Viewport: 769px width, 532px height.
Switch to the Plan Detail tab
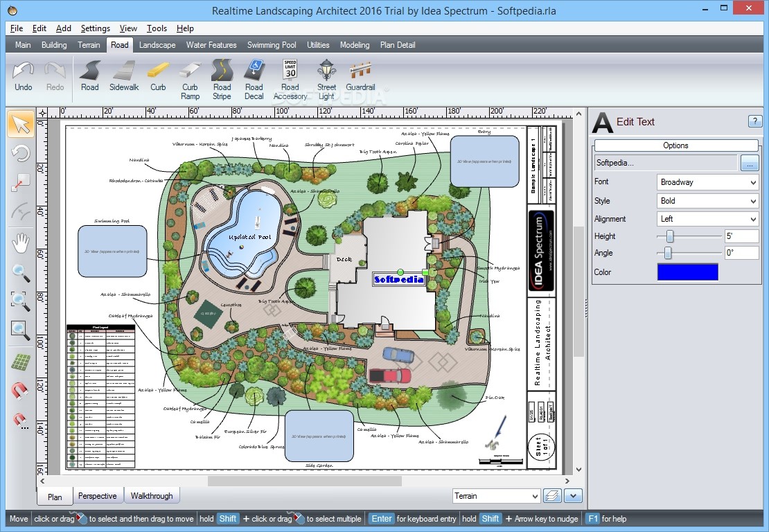pos(397,44)
